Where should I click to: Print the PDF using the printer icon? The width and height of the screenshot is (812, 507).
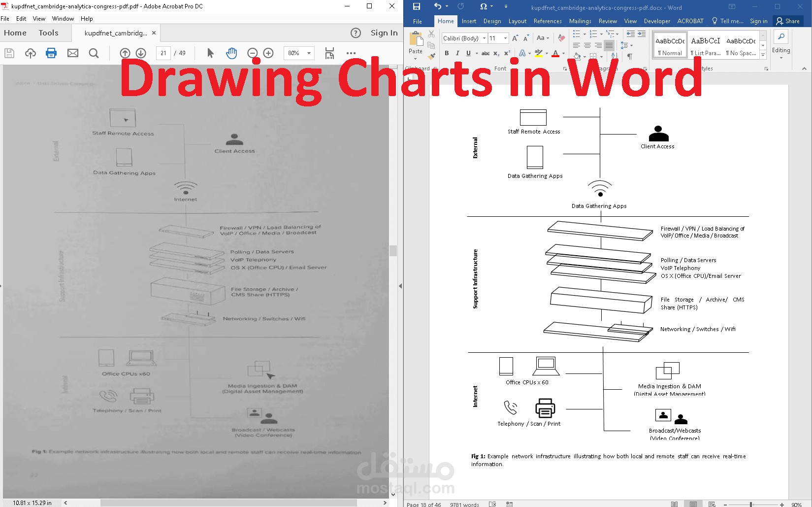pos(51,53)
